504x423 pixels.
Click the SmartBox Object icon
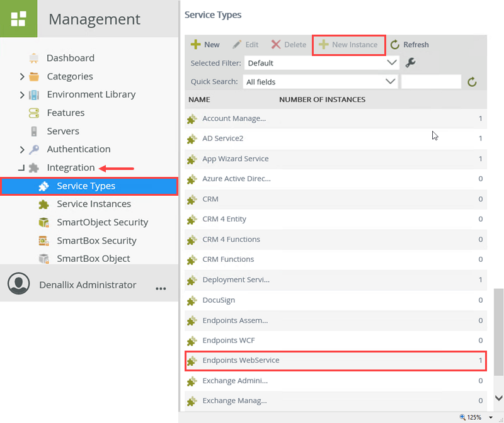coord(43,259)
